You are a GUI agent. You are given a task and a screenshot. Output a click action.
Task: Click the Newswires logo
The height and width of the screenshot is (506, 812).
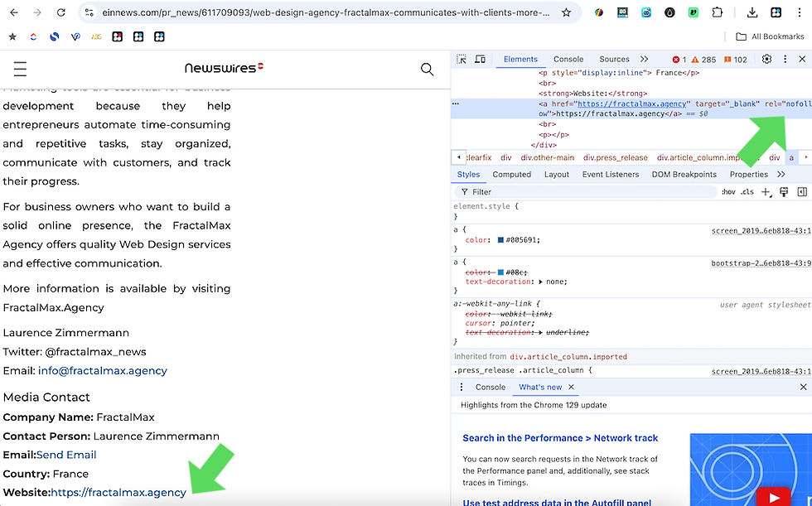225,68
